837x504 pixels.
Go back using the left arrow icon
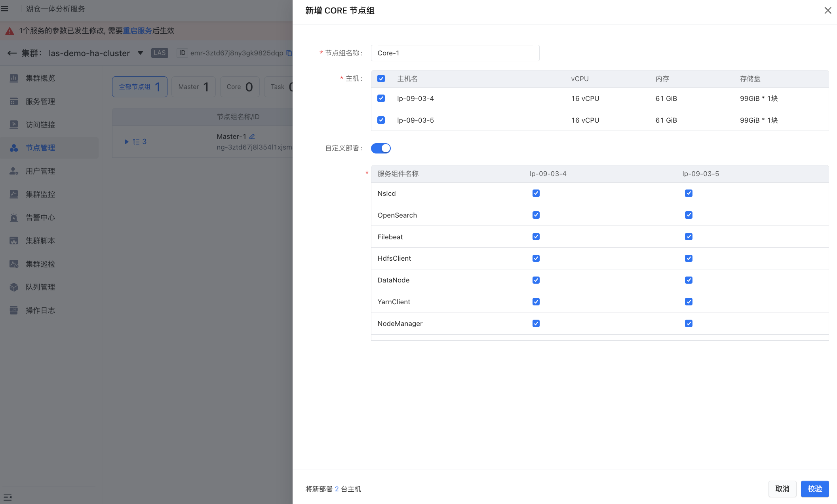(x=12, y=53)
